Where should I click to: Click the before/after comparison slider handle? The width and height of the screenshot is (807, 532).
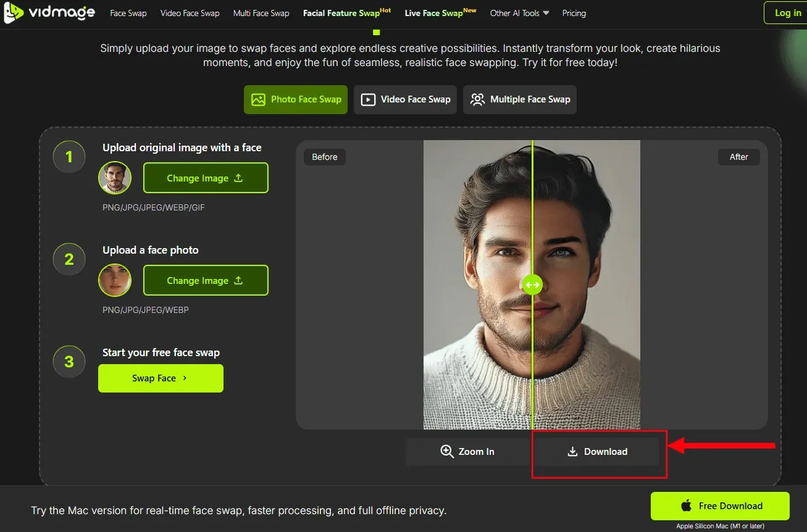(x=532, y=285)
